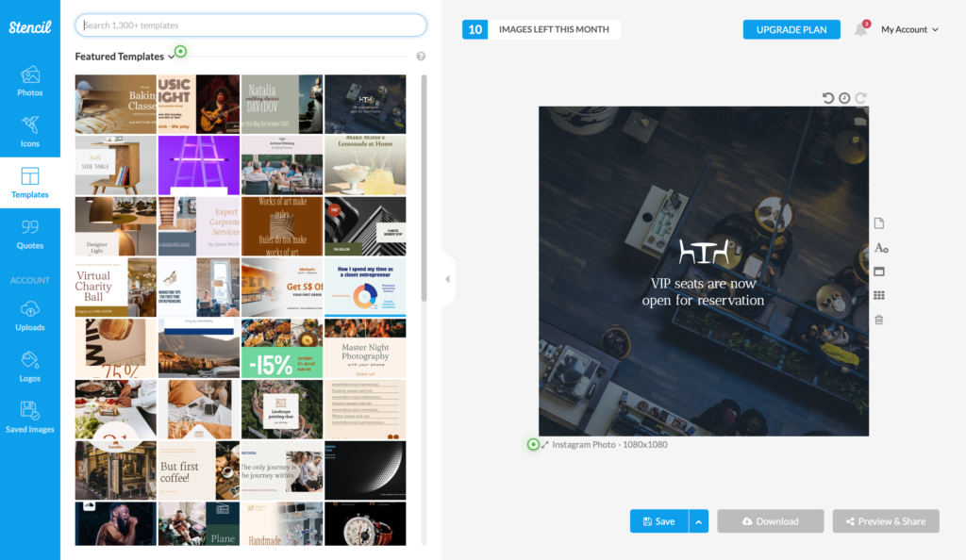The image size is (966, 560).
Task: Open the My Account dropdown
Action: click(x=909, y=29)
